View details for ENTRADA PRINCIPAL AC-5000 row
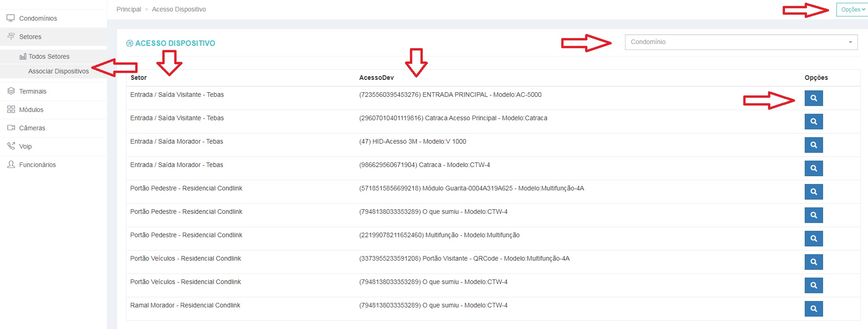Viewport: 868px width, 329px height. (813, 98)
